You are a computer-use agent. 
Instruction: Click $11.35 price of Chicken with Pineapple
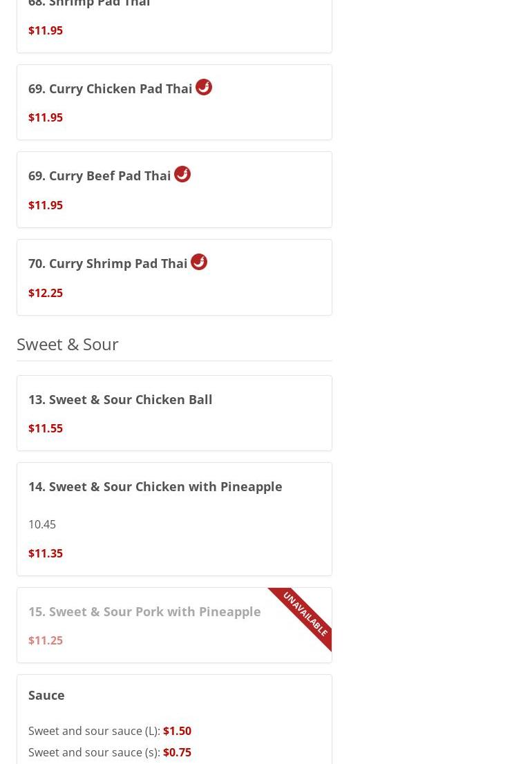(46, 553)
